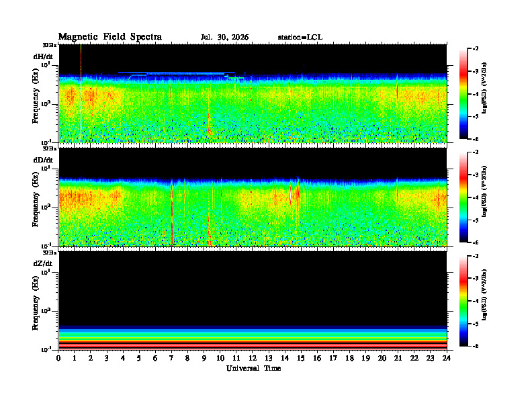
Task: Click the log(PSD) label of dH/dt color bar
Action: coord(484,89)
